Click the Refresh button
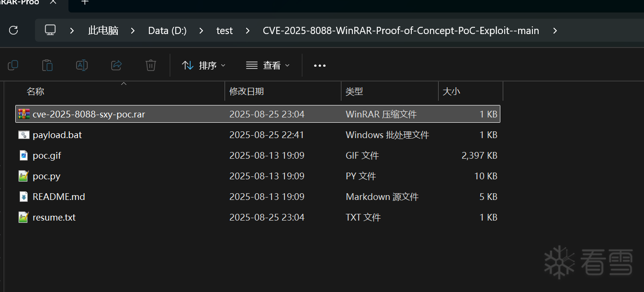This screenshot has width=644, height=292. pyautogui.click(x=13, y=30)
